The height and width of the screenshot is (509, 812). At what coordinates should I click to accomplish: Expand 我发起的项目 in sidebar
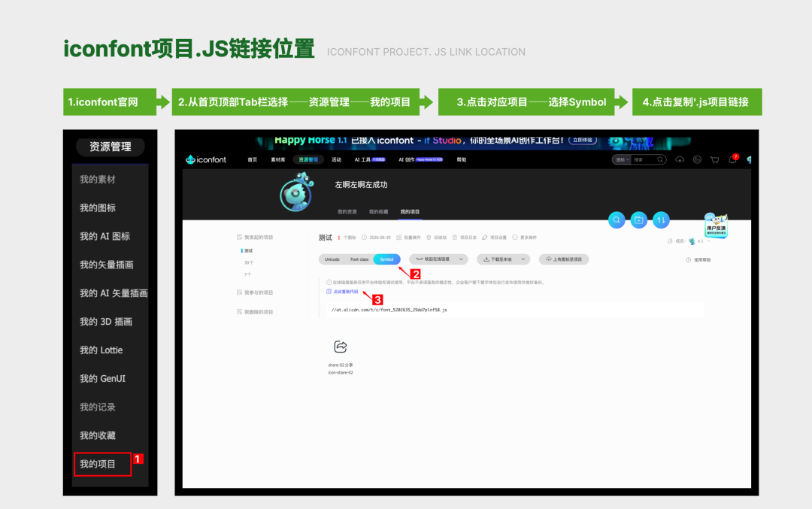pos(255,237)
